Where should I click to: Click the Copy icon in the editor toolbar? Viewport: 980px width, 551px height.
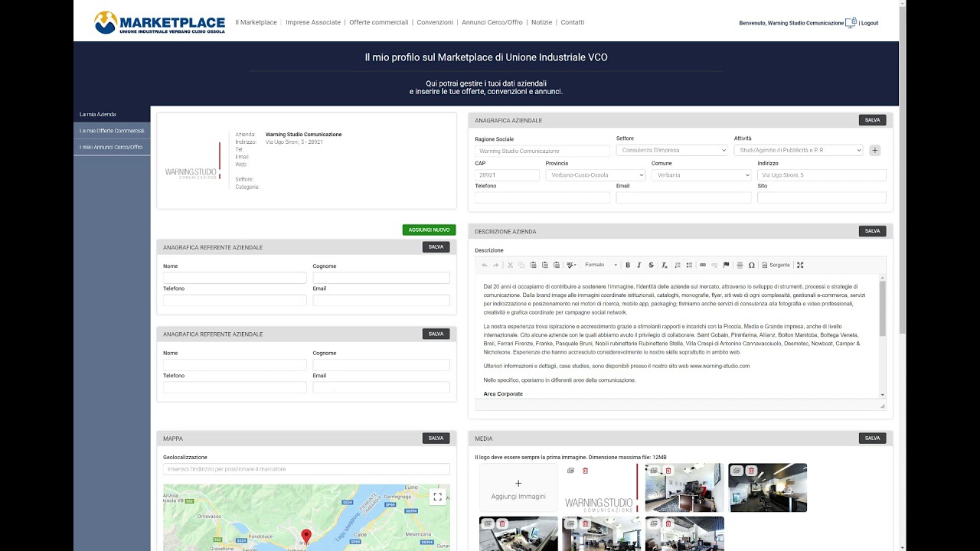pyautogui.click(x=521, y=265)
